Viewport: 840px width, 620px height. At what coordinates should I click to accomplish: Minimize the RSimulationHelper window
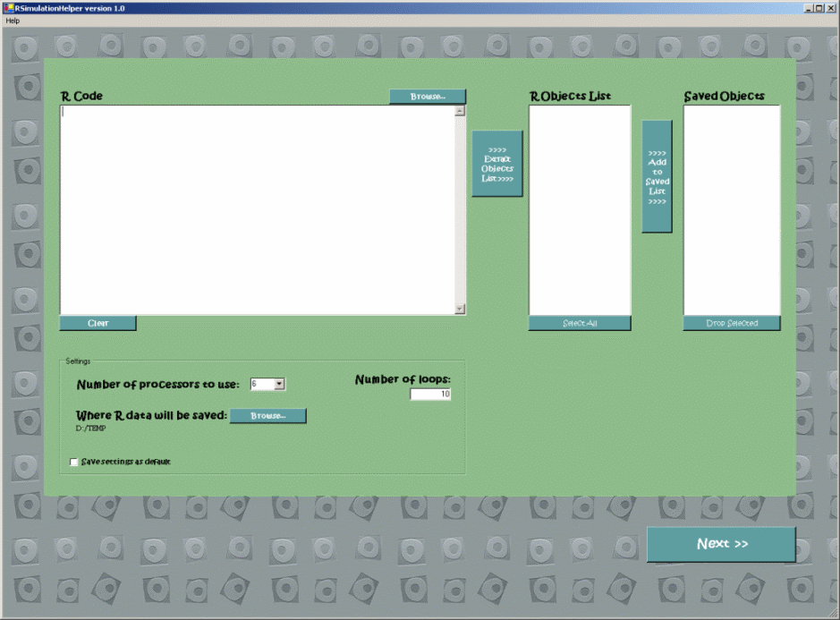(x=808, y=7)
